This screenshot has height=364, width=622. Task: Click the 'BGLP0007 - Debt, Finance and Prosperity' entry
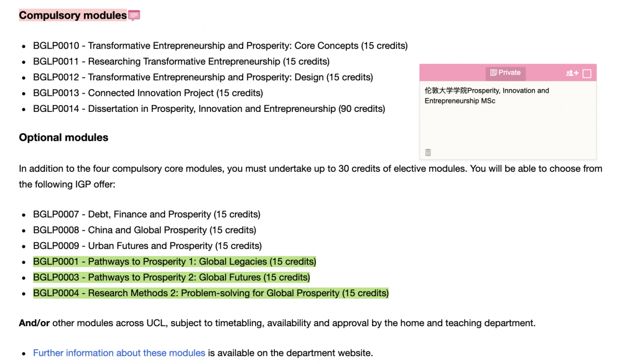pos(147,214)
